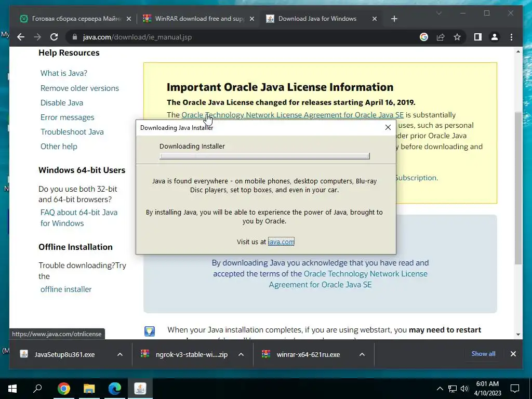Open Chrome three-dot menu

click(511, 37)
